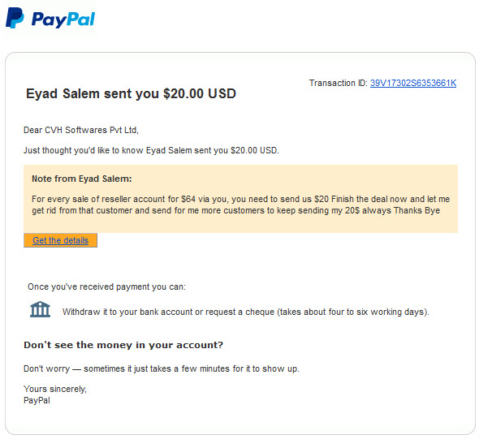Viewport: 492px width, 448px height.
Task: Click the Yours sincerely PayPal signature
Action: [x=55, y=394]
